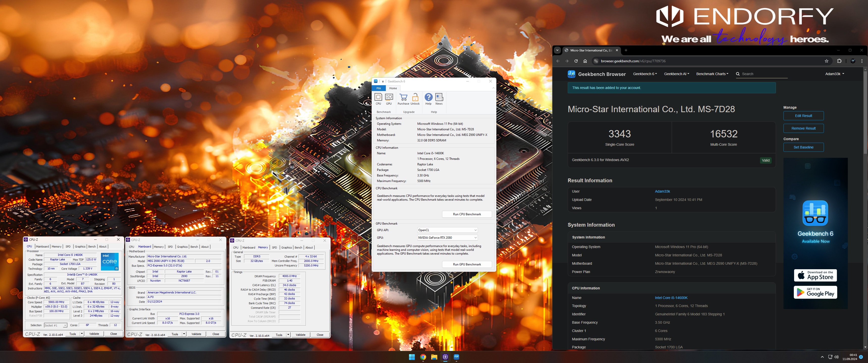
Task: Click the Set Baseline button
Action: 803,147
